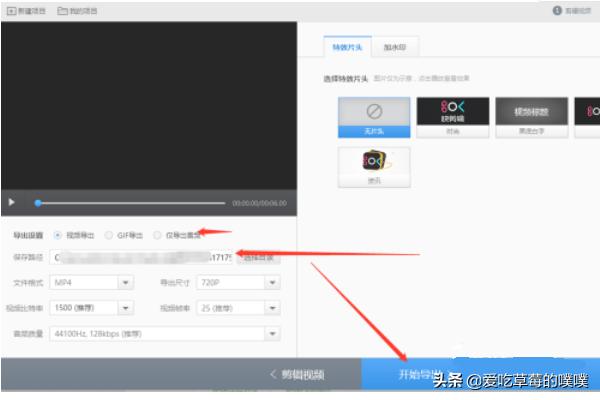Screen dimensions: 600x400
Task: Open the 导出尺寸 720P dropdown
Action: tap(271, 283)
